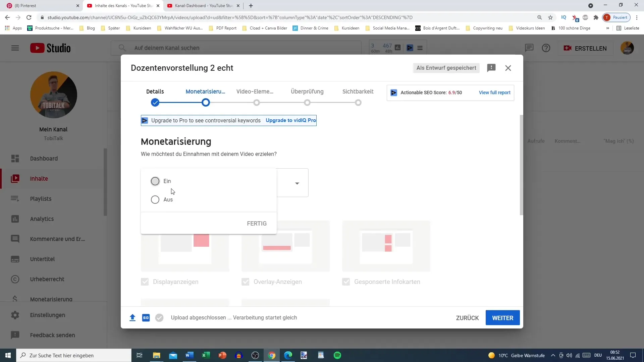Click the 'Upgrade to vidIQ Pro' link

point(291,120)
